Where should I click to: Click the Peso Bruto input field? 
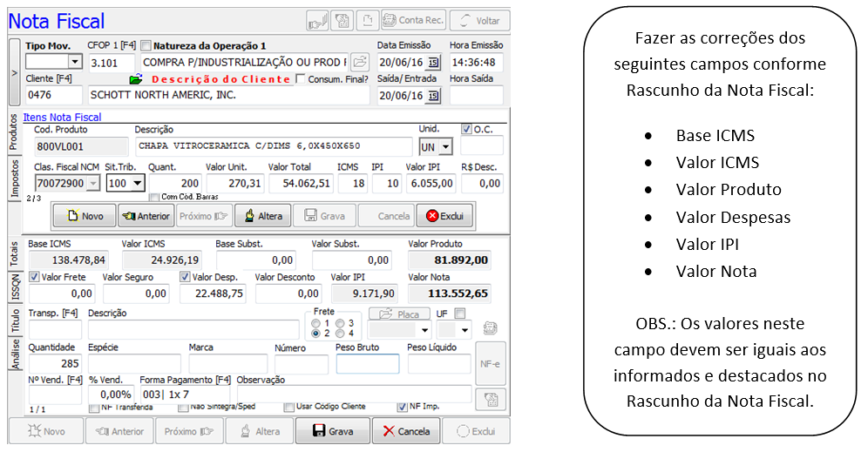click(367, 364)
